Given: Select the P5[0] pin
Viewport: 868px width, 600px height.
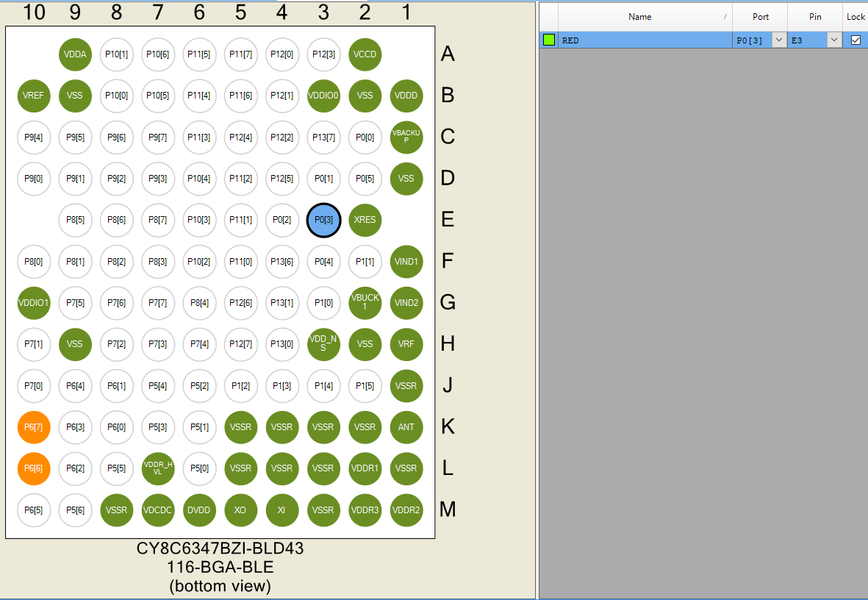Looking at the screenshot, I should 199,468.
